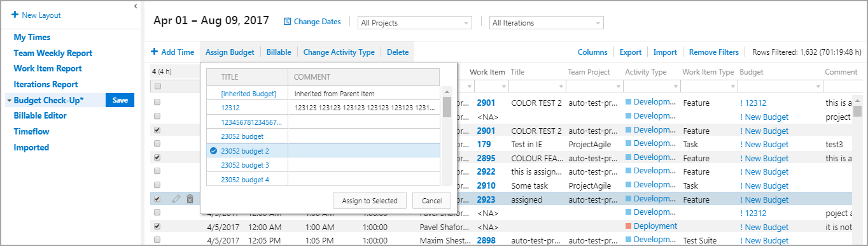
Task: Open the My Times layout
Action: (32, 38)
